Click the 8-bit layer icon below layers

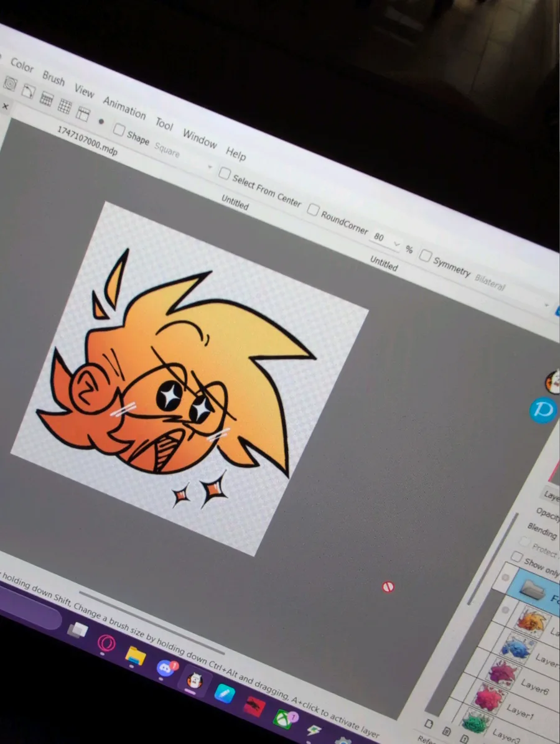[x=447, y=731]
